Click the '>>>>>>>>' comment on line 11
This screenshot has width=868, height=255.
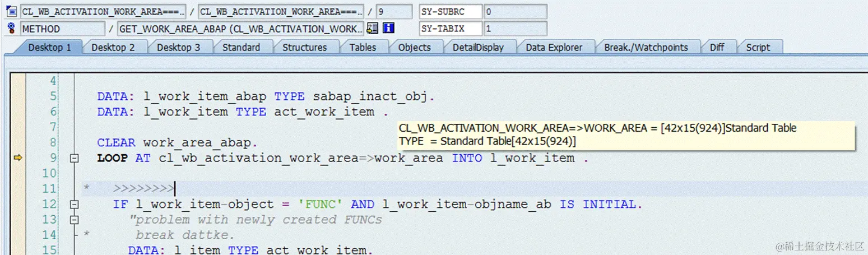(143, 189)
